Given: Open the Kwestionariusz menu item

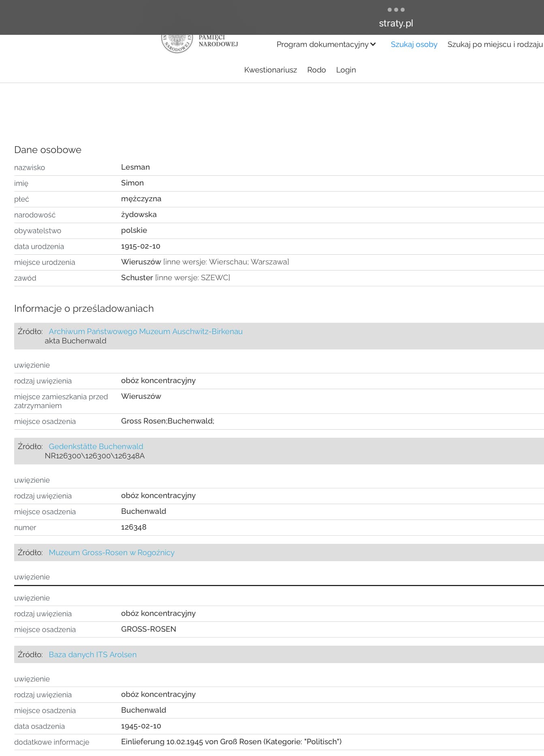Looking at the screenshot, I should click(x=271, y=70).
